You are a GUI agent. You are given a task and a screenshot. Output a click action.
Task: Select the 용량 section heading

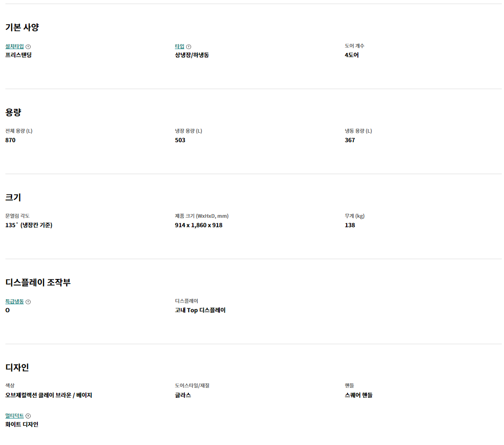(13, 112)
